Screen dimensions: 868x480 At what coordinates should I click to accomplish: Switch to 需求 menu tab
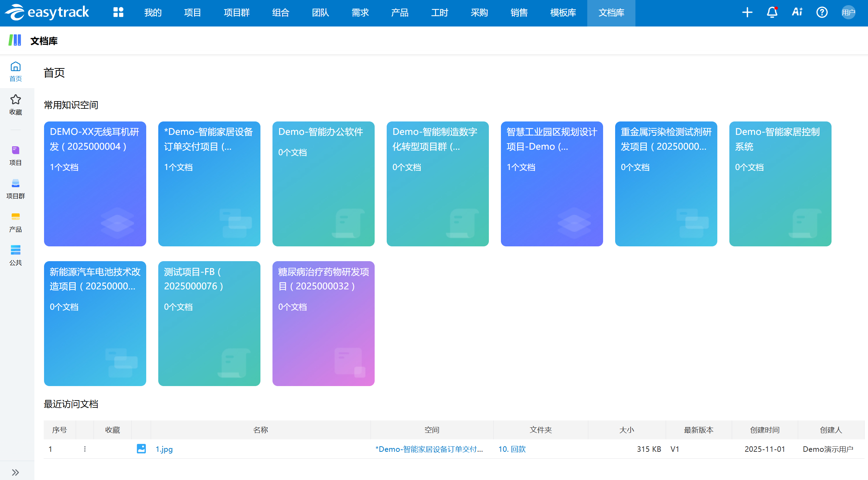point(360,13)
